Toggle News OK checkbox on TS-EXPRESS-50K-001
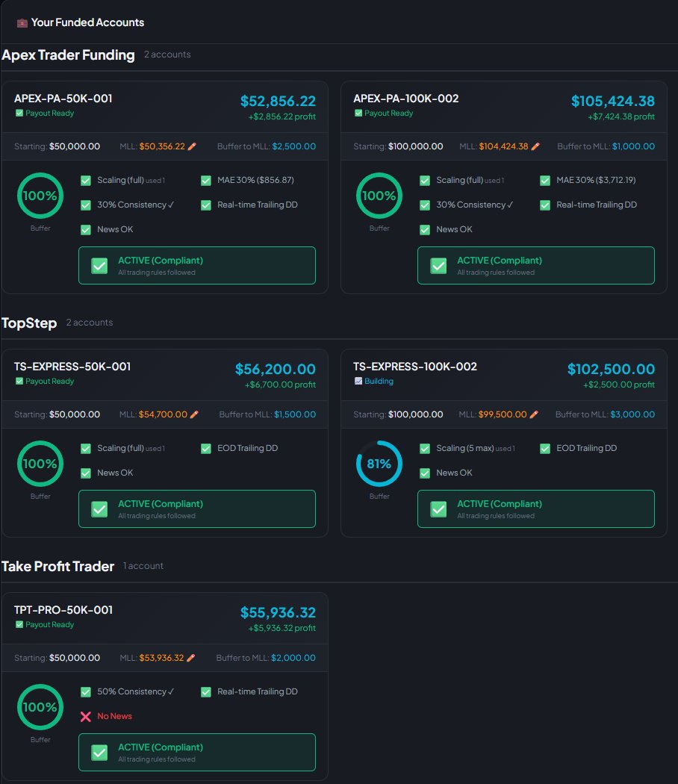Screen dimensions: 678x784 point(86,473)
